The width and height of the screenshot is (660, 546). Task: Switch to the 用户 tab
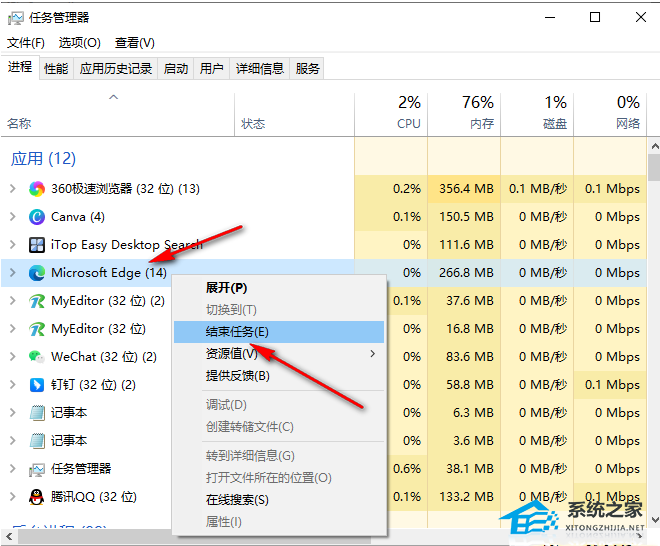tap(211, 68)
